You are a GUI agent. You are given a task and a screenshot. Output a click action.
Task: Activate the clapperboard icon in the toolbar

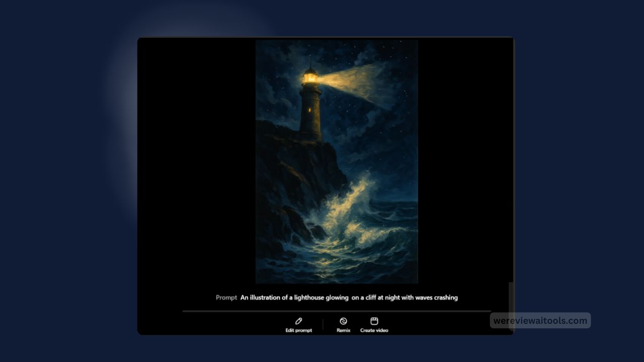[373, 321]
